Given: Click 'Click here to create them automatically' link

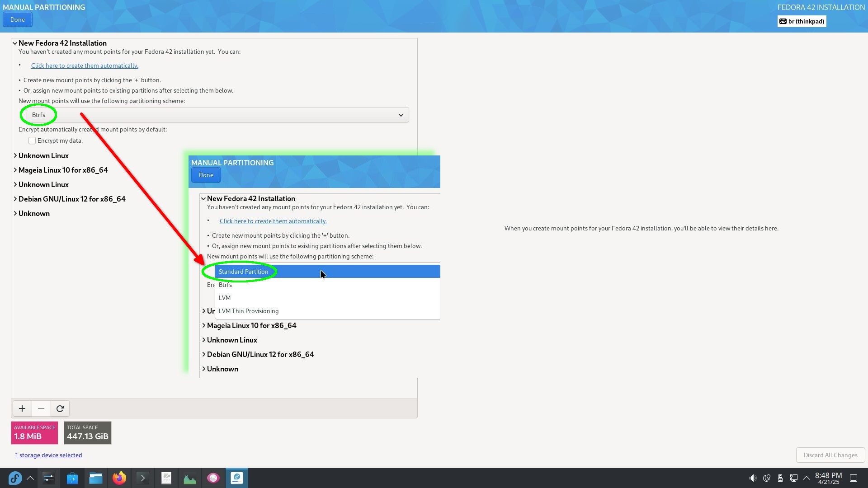Looking at the screenshot, I should [85, 66].
